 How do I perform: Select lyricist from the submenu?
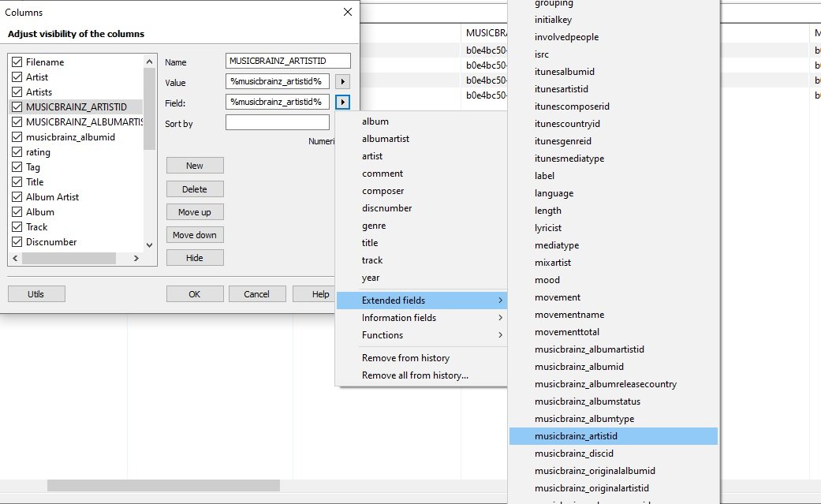pyautogui.click(x=613, y=228)
